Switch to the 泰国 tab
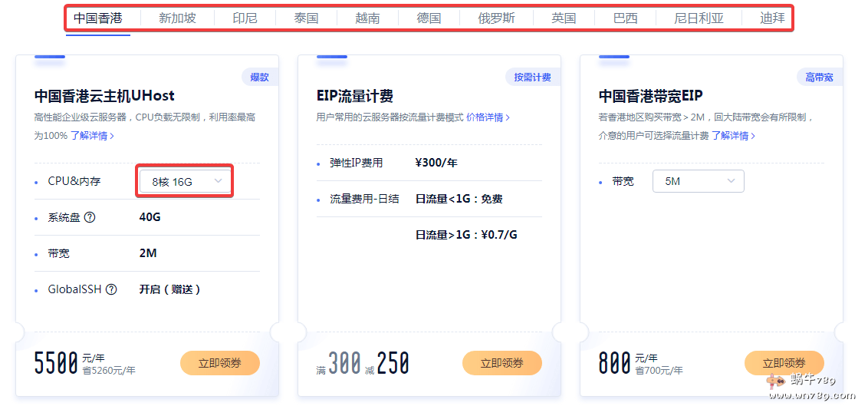The height and width of the screenshot is (406, 868). point(306,18)
